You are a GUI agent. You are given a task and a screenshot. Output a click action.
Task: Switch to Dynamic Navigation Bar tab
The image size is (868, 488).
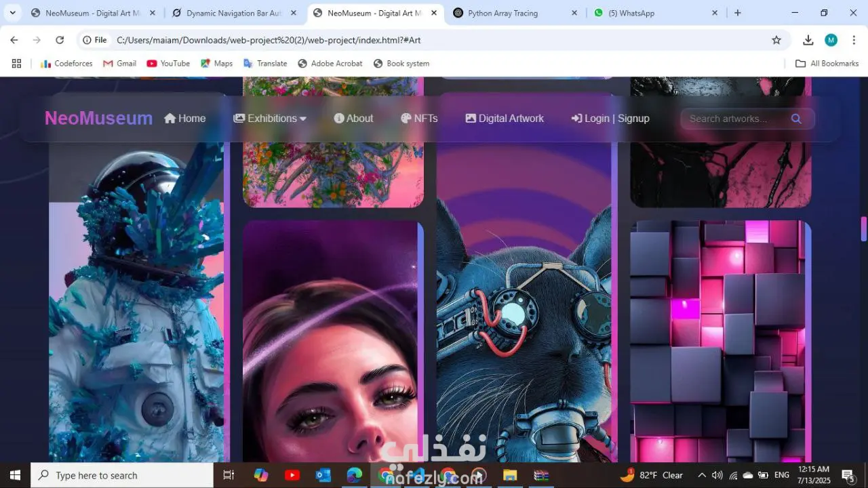[235, 13]
